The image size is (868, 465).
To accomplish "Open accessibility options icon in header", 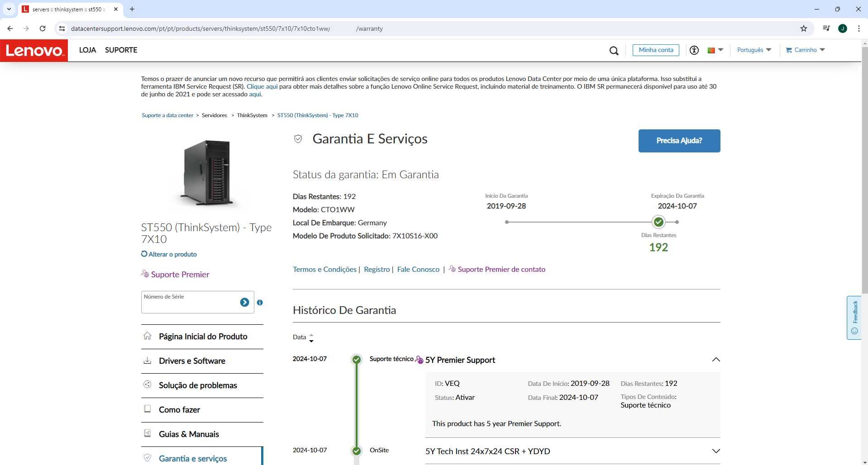I will [x=694, y=50].
